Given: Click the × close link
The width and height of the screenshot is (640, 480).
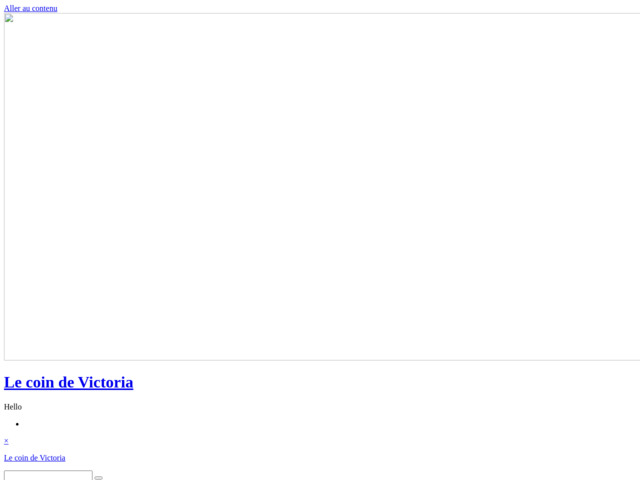Looking at the screenshot, I should point(6,441).
